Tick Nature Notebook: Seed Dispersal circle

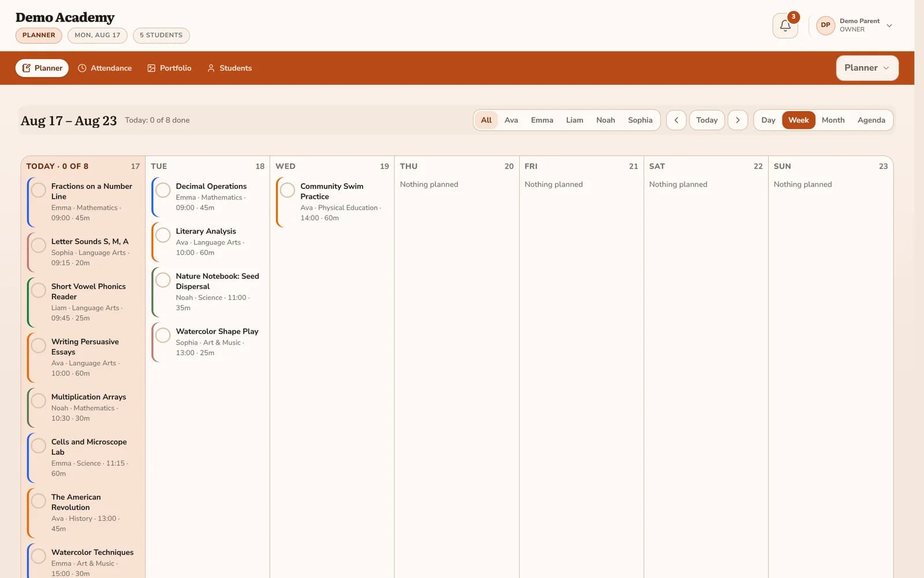point(163,280)
